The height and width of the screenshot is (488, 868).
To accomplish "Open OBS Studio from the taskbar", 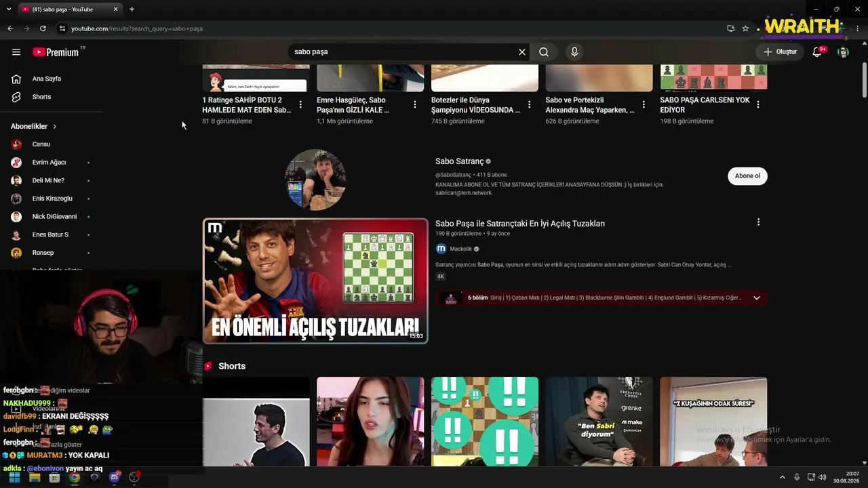I will pos(134,478).
